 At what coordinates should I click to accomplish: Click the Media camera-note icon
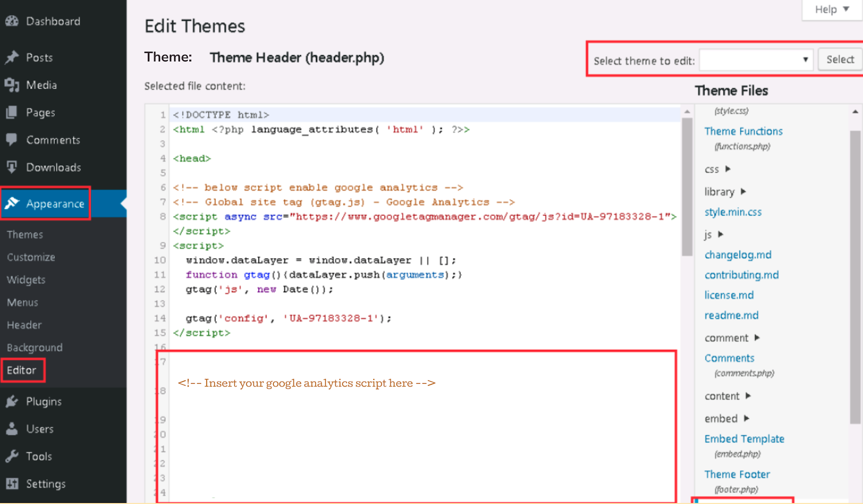pos(12,85)
